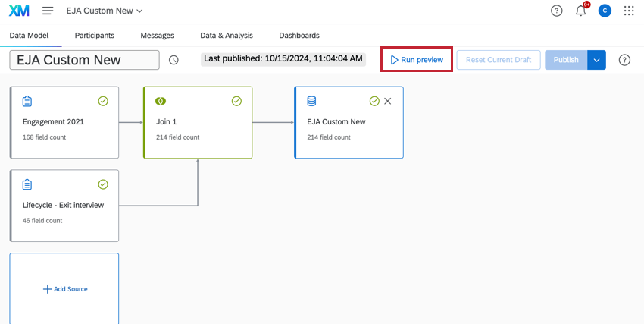This screenshot has height=324, width=644.
Task: Click the Add Source card
Action: click(64, 288)
